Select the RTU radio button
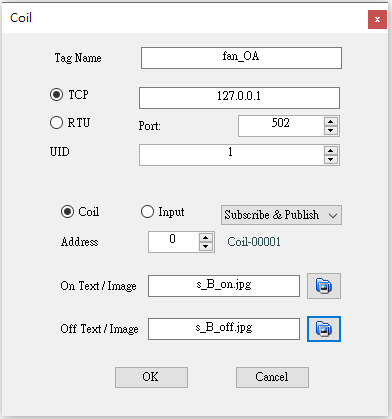Screen dimensions: 392x419 pos(56,123)
